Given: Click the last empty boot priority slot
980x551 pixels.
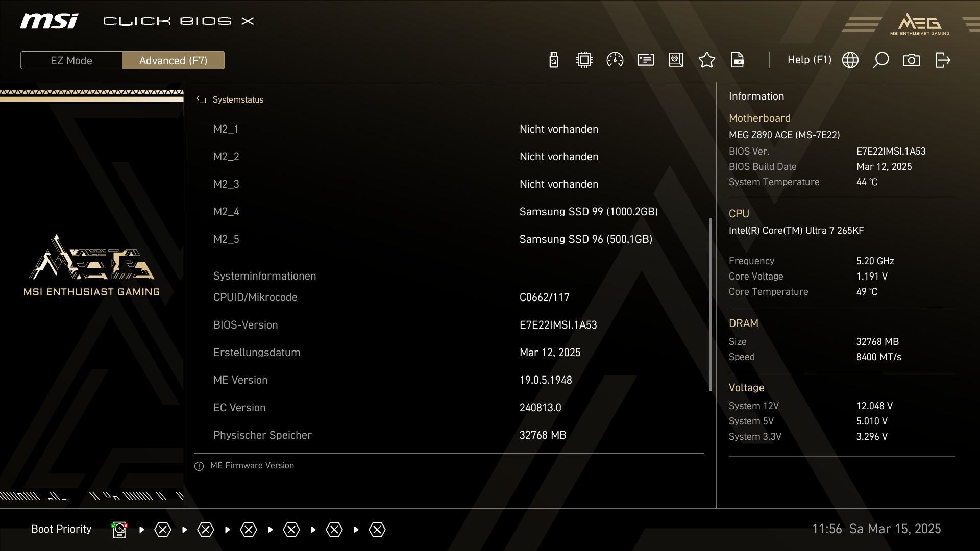Looking at the screenshot, I should click(377, 530).
